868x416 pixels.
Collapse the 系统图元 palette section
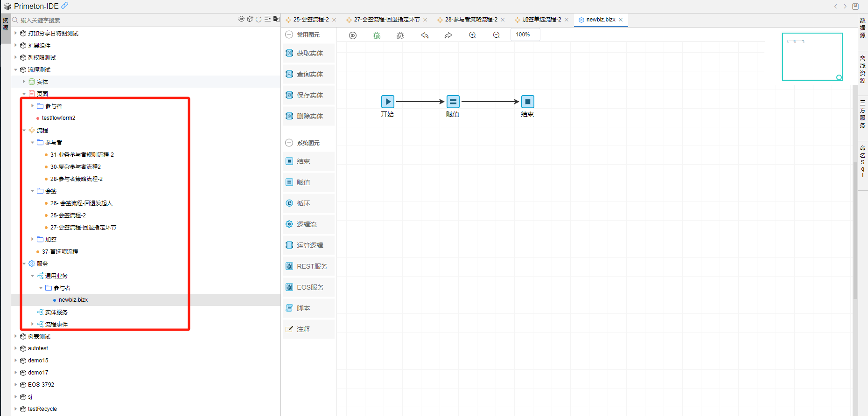pyautogui.click(x=289, y=143)
